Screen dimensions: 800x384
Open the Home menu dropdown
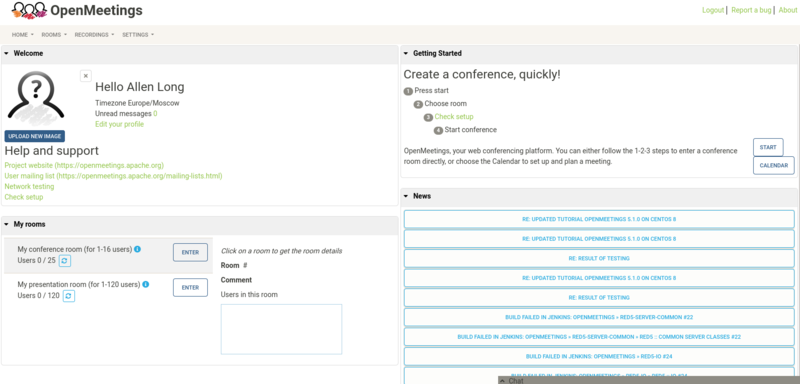point(23,35)
